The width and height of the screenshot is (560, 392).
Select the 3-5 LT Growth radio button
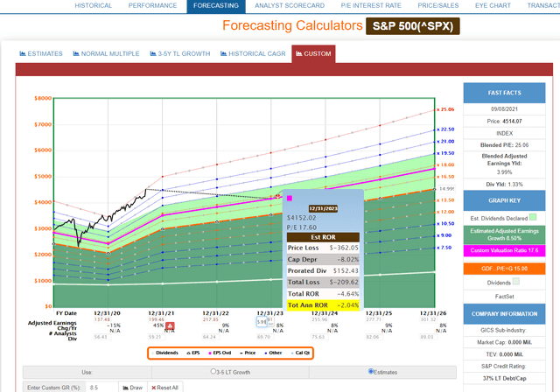(213, 371)
